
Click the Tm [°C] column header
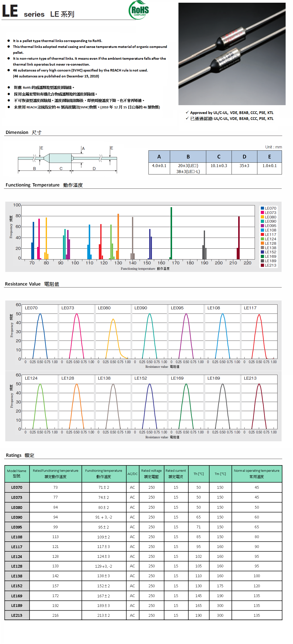220,473
